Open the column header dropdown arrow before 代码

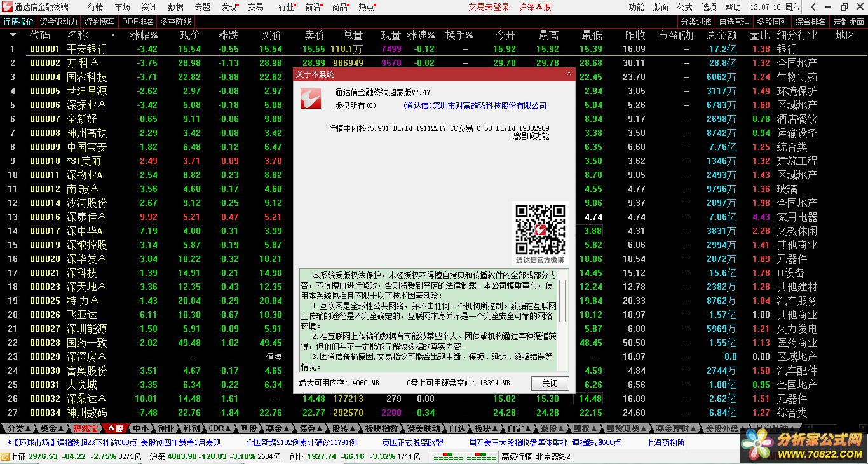point(12,35)
